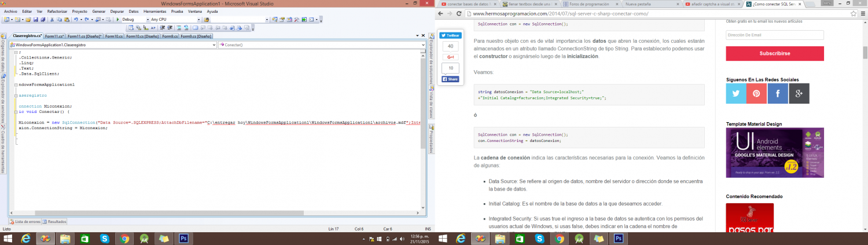The height and width of the screenshot is (245, 868).
Task: Switch to Chrome tab 'Nueva pestaña'
Action: (x=639, y=4)
